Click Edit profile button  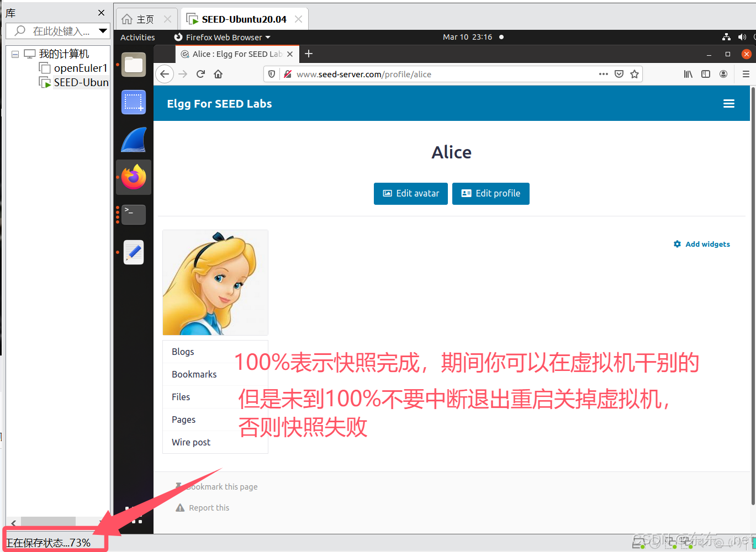coord(491,194)
